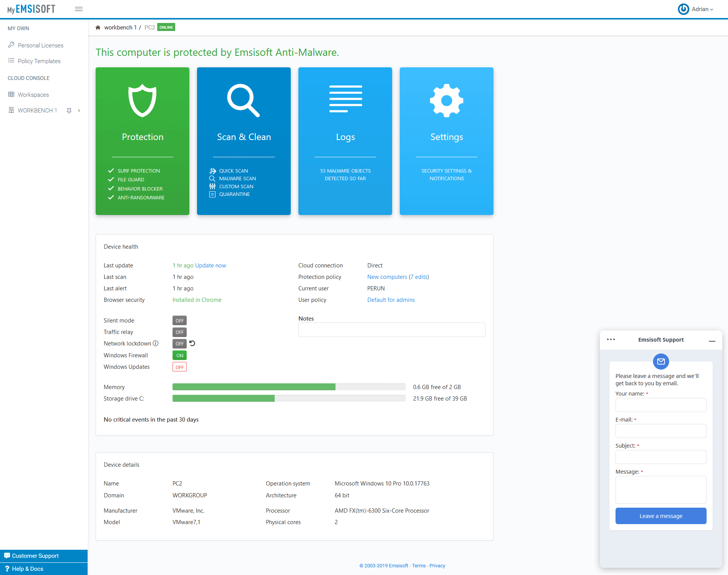The height and width of the screenshot is (575, 728).
Task: Open Default for admins user policy
Action: 391,300
